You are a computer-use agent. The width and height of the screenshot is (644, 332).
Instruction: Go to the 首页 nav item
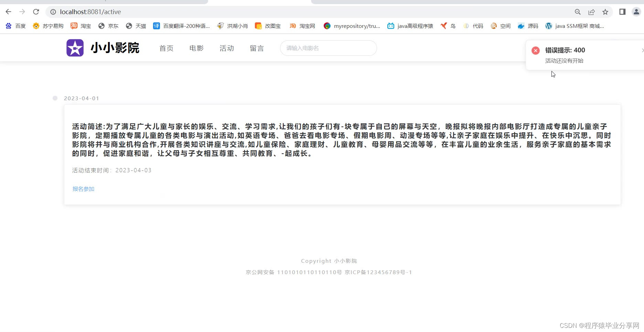(x=167, y=48)
